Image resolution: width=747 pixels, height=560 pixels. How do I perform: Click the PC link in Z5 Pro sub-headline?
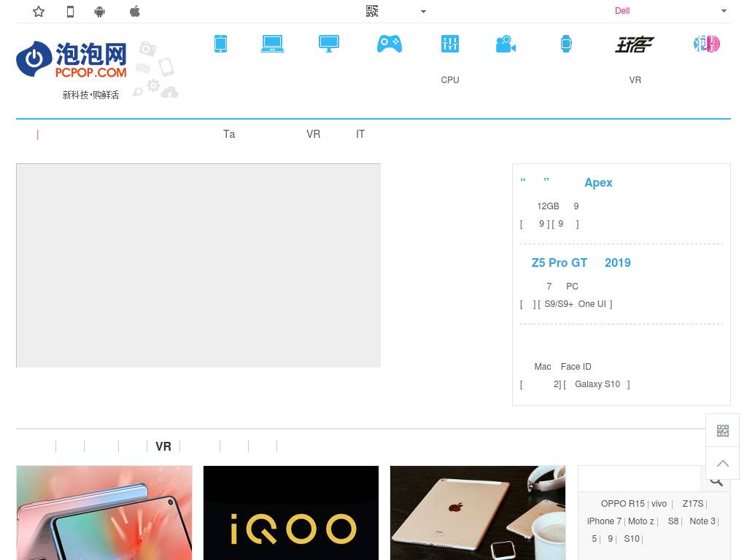[572, 286]
